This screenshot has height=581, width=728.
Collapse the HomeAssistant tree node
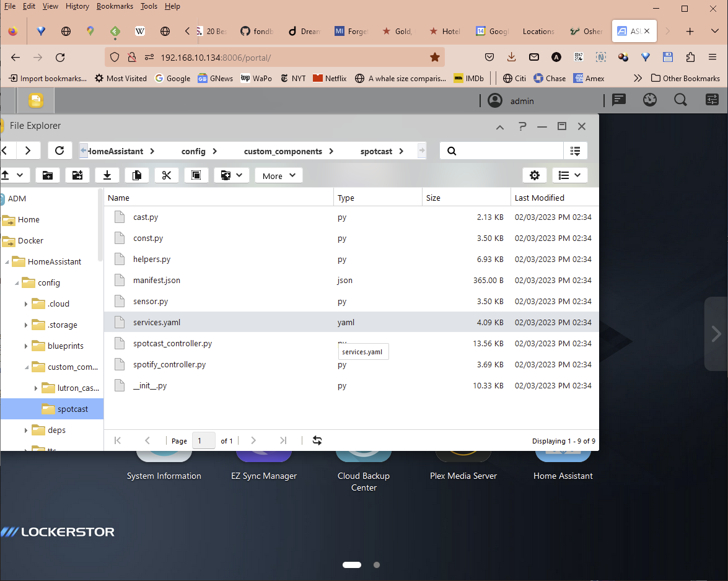click(x=7, y=262)
